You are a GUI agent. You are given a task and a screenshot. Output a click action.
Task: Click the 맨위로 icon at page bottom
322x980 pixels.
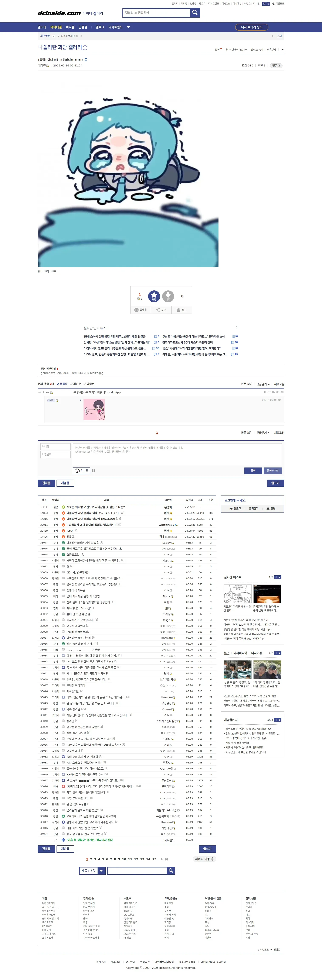(x=272, y=950)
